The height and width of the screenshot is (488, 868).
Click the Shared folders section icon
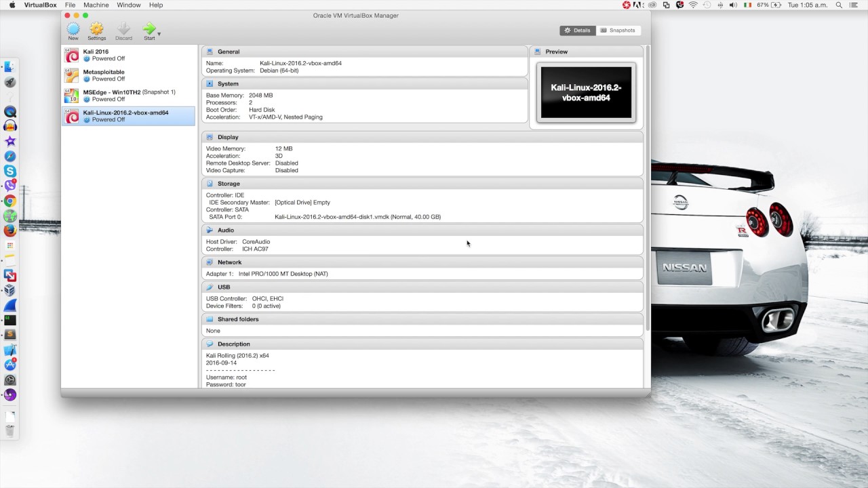[210, 319]
